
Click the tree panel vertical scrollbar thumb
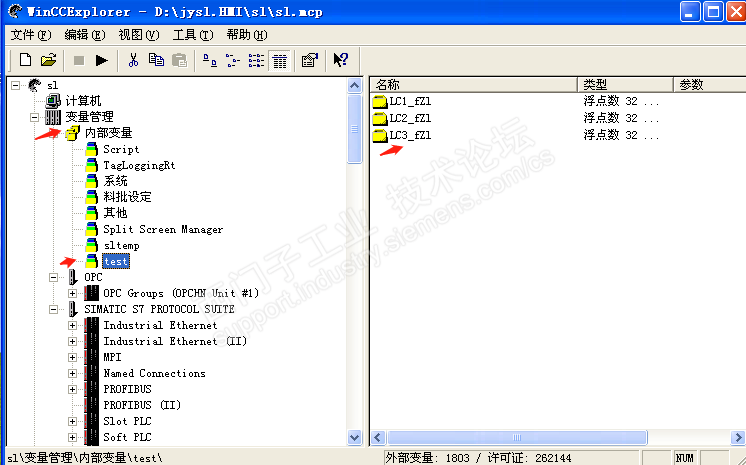click(354, 129)
